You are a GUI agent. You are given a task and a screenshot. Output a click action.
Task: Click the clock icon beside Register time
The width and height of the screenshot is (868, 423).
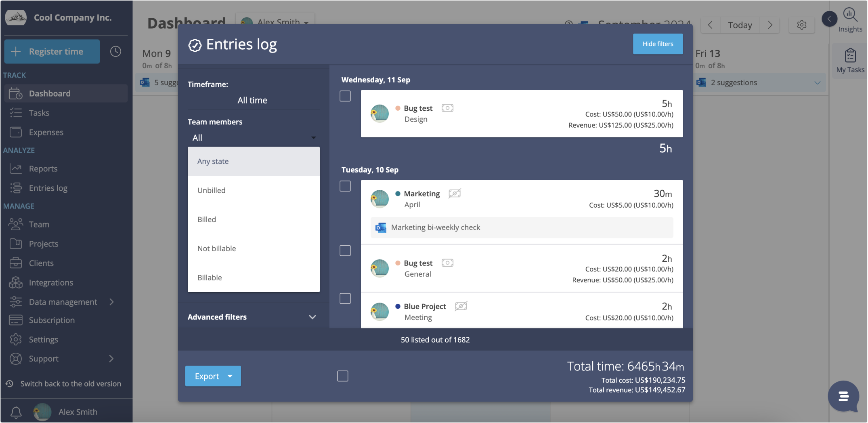[x=115, y=51]
